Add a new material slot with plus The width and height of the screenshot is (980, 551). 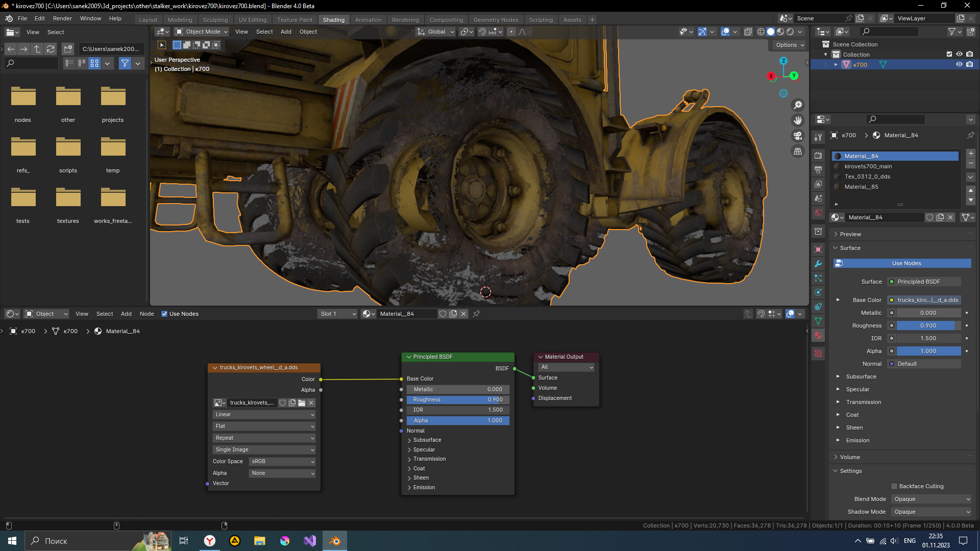coord(970,154)
